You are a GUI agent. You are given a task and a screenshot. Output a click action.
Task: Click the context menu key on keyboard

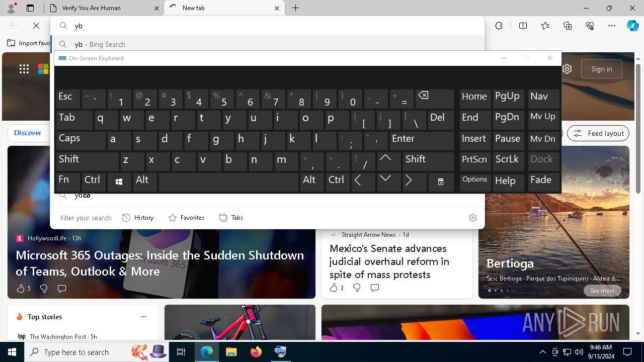click(x=440, y=182)
